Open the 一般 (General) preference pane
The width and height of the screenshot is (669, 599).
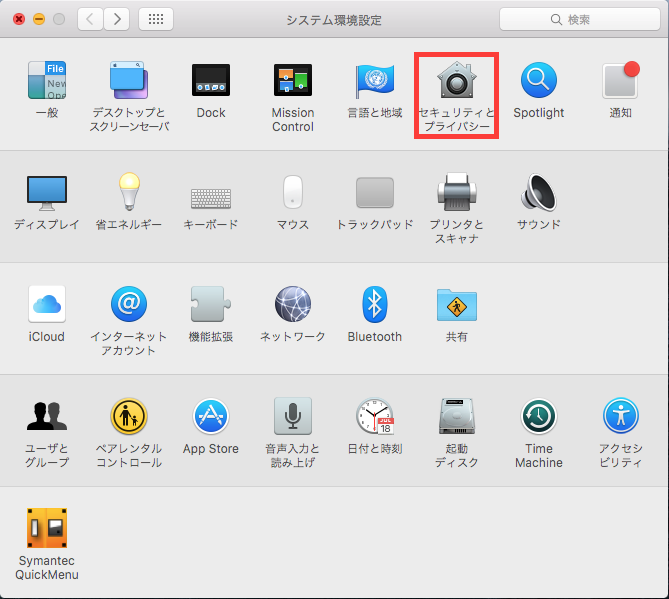point(47,80)
